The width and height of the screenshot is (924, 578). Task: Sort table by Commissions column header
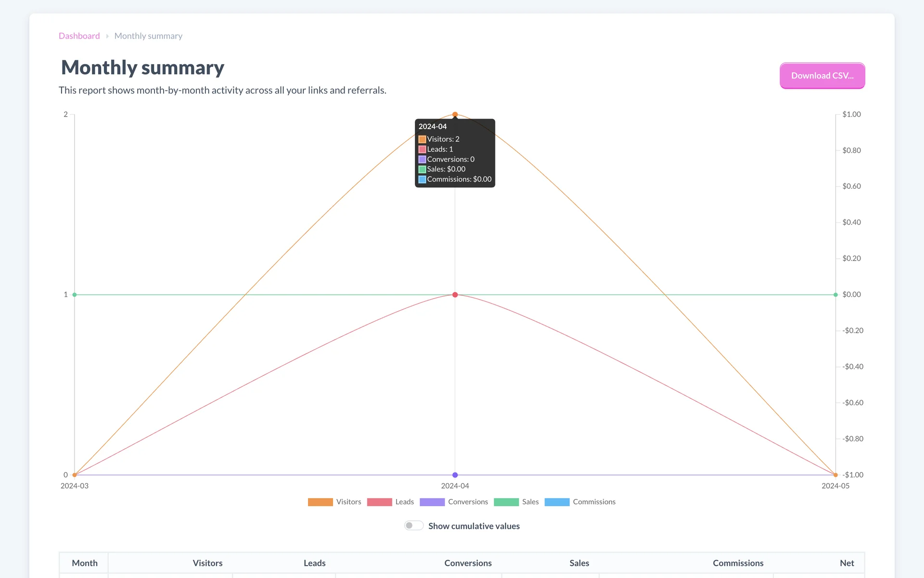(738, 563)
